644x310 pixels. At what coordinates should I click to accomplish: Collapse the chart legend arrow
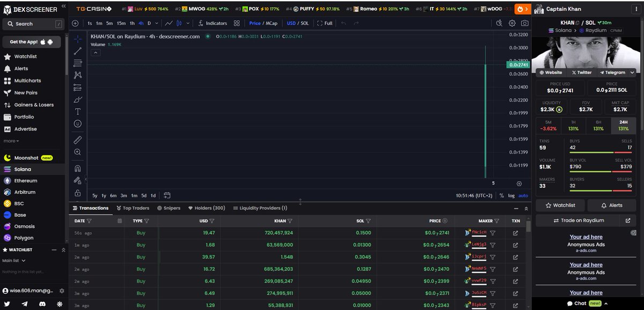96,53
